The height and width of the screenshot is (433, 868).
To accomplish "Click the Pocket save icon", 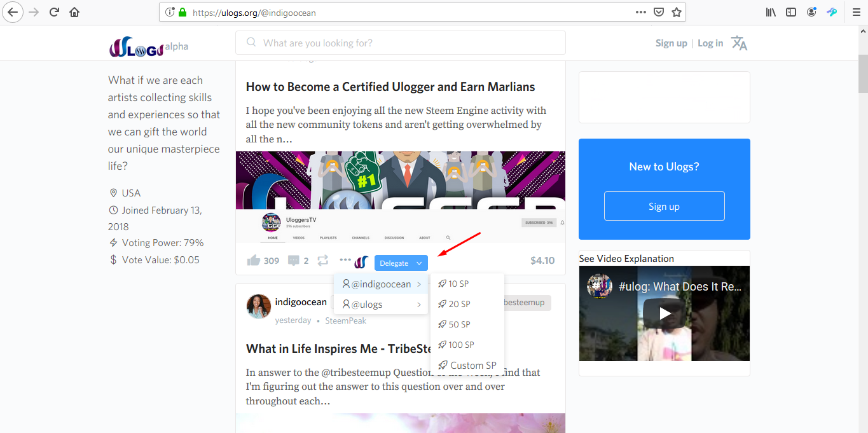I will pos(659,12).
